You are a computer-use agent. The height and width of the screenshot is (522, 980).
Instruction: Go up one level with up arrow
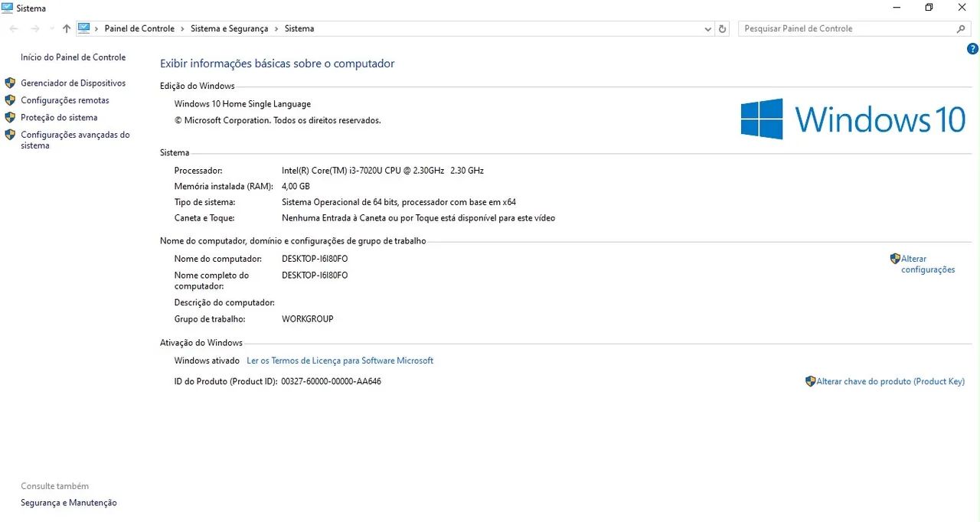(67, 28)
